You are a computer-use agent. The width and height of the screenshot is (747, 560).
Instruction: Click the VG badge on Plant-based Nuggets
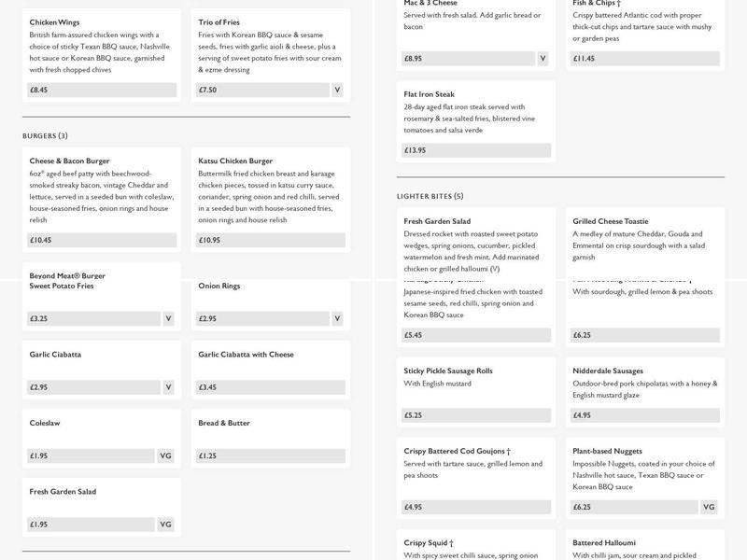[709, 507]
